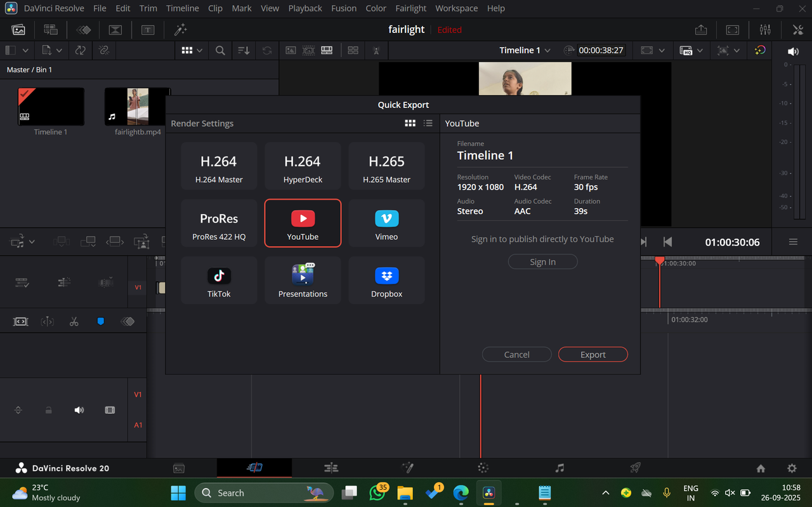
Task: Click the red playhead marker handle
Action: tap(660, 261)
